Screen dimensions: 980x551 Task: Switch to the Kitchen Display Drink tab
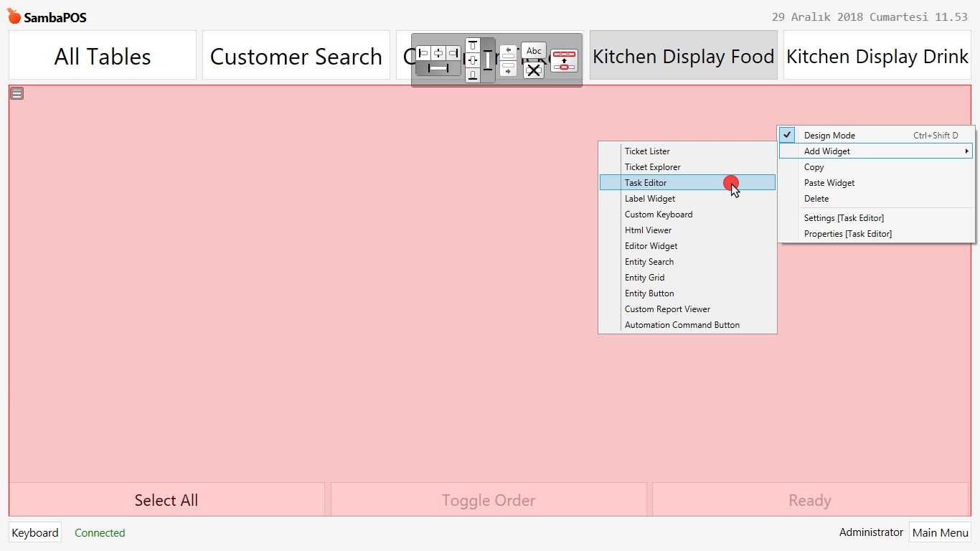click(876, 55)
